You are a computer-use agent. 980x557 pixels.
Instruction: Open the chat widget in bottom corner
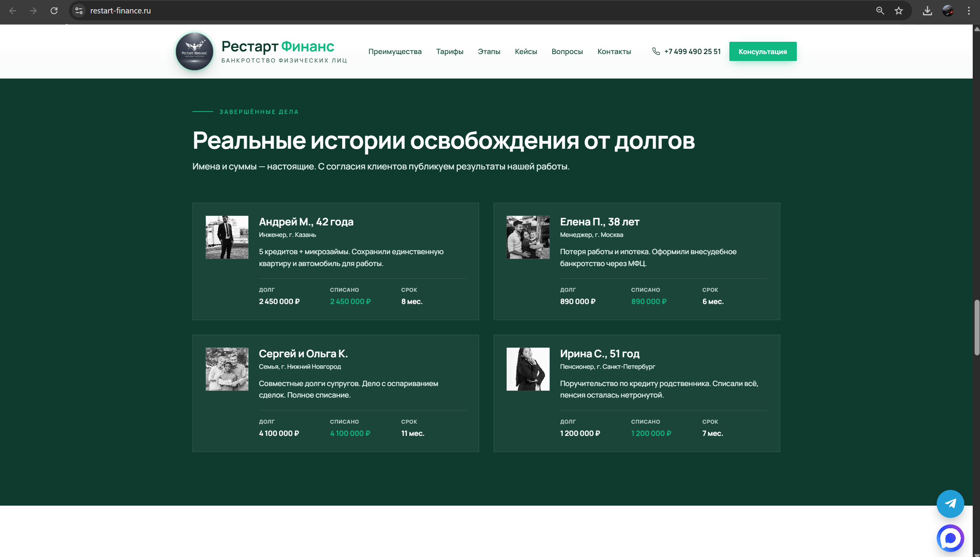pyautogui.click(x=950, y=537)
